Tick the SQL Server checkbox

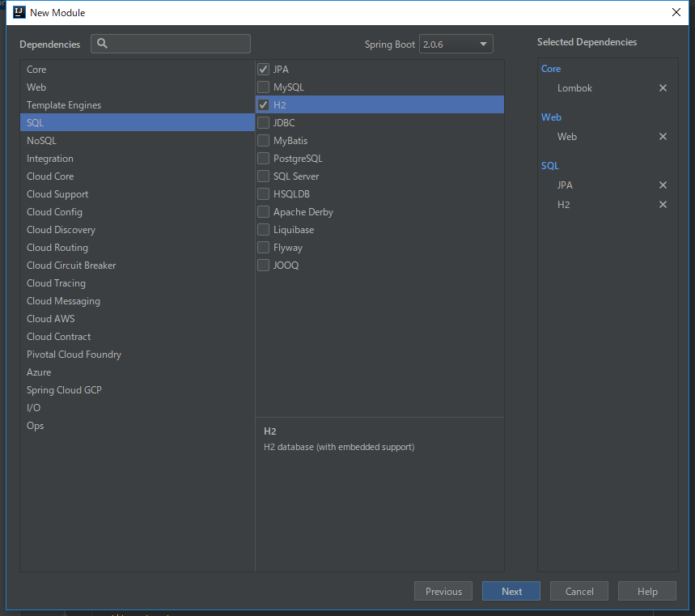tap(263, 176)
